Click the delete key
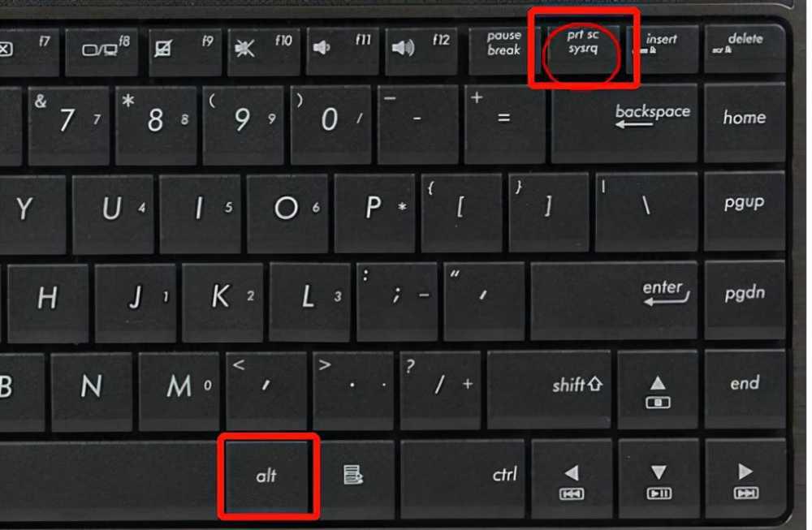This screenshot has width=812, height=530. [745, 48]
